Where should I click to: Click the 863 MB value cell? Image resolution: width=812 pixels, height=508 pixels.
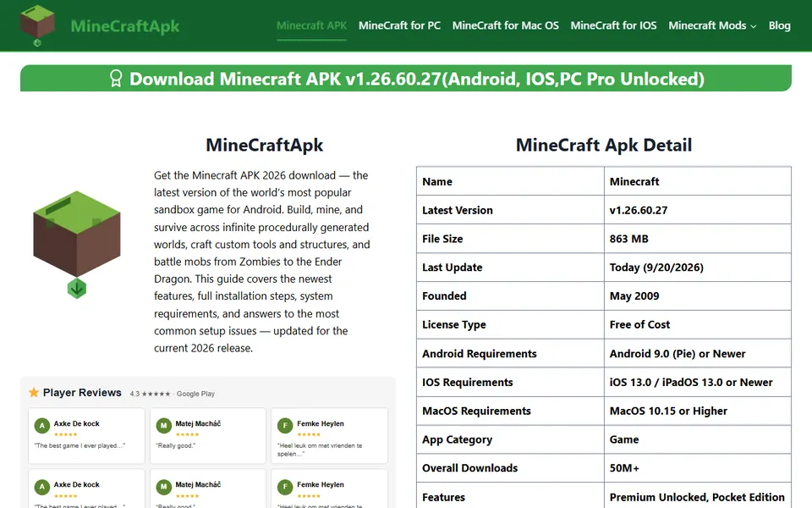(698, 239)
